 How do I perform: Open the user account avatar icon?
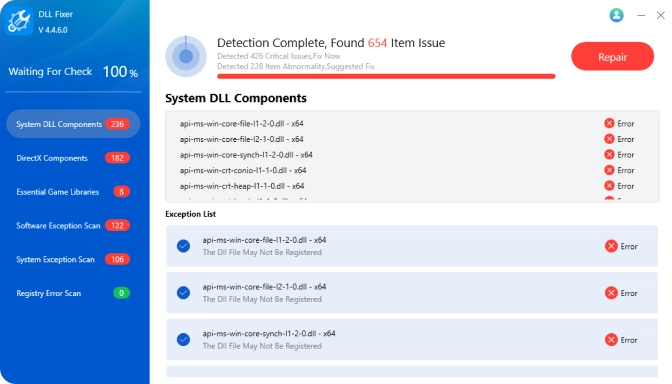616,15
